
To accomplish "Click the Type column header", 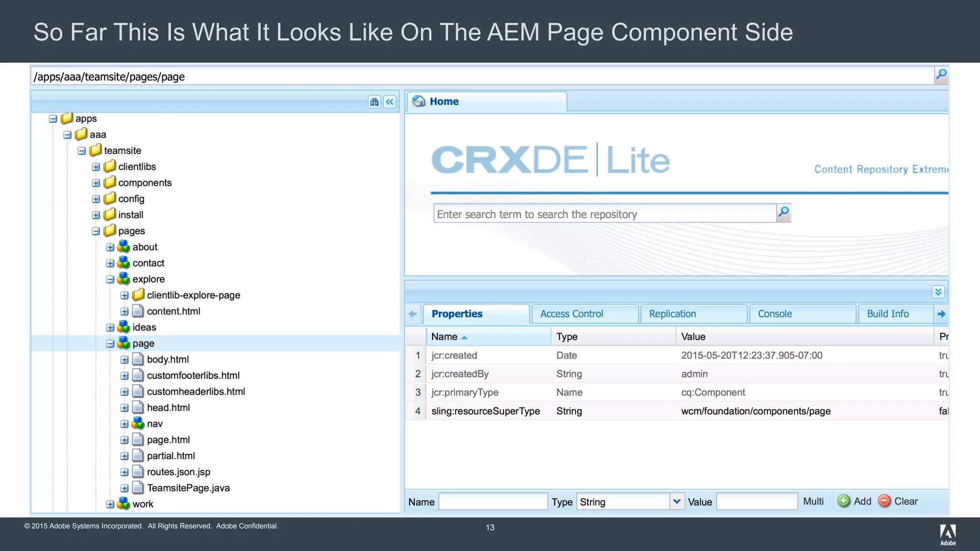I will tap(613, 337).
